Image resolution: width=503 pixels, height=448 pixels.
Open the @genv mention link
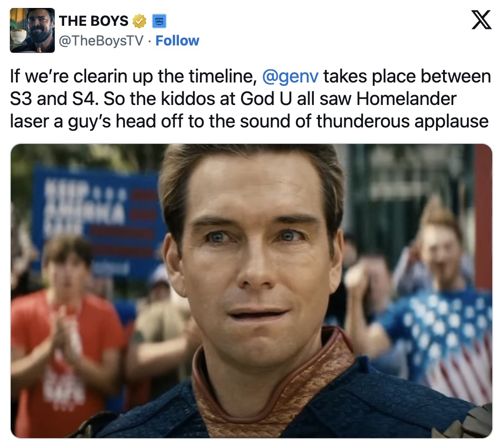click(x=290, y=76)
